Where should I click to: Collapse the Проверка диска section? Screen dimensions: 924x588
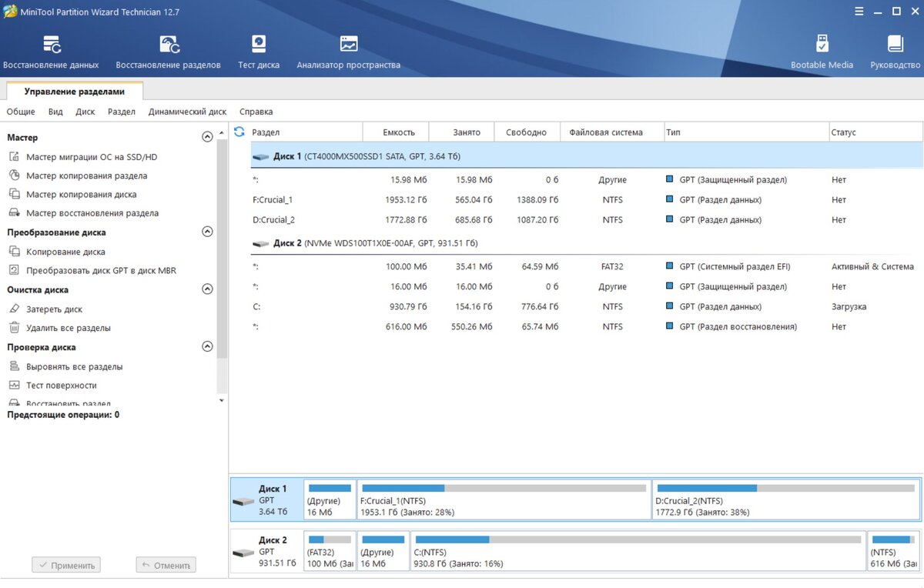(x=206, y=346)
